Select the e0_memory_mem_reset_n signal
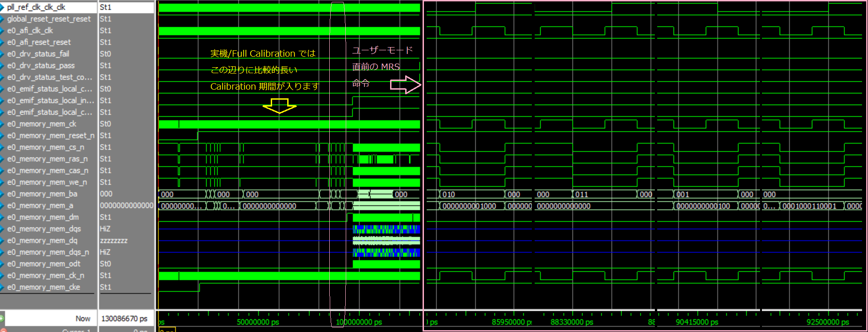Screen dimensions: 868x332 (50, 136)
